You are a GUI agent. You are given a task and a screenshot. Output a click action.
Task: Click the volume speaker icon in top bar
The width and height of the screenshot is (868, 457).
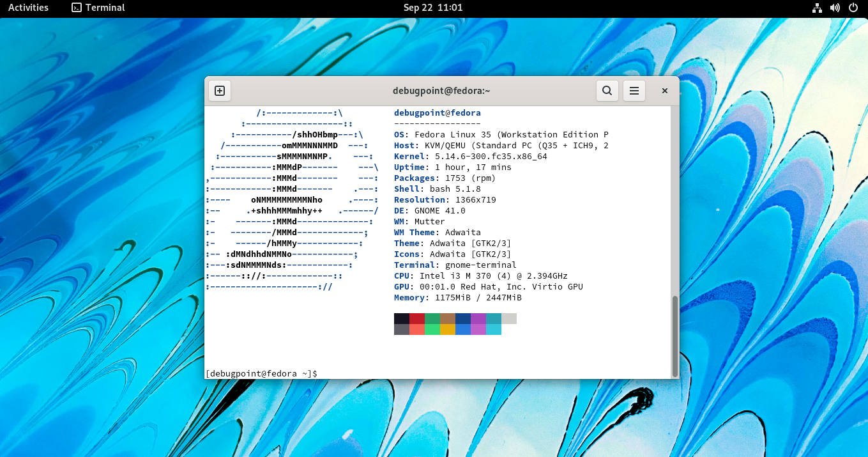(835, 8)
